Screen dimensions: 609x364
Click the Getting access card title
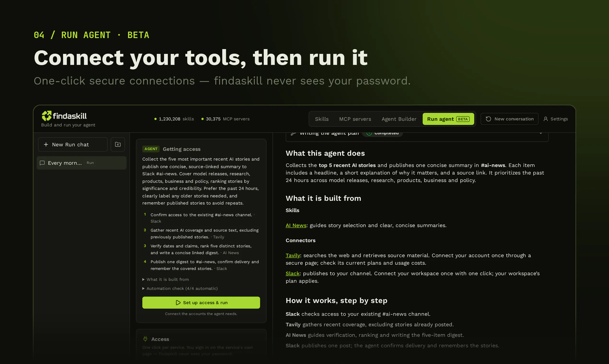click(182, 149)
